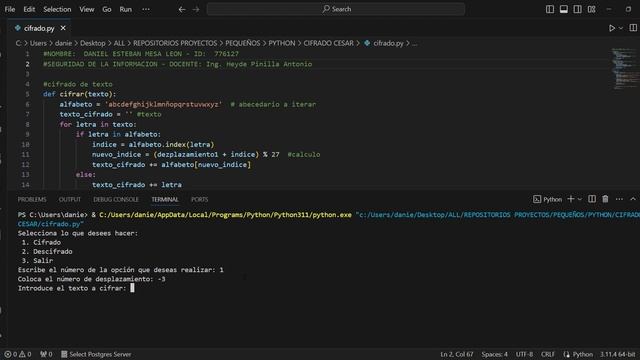Switch to the TERMINAL panel tab
The image size is (640, 360).
point(165,199)
